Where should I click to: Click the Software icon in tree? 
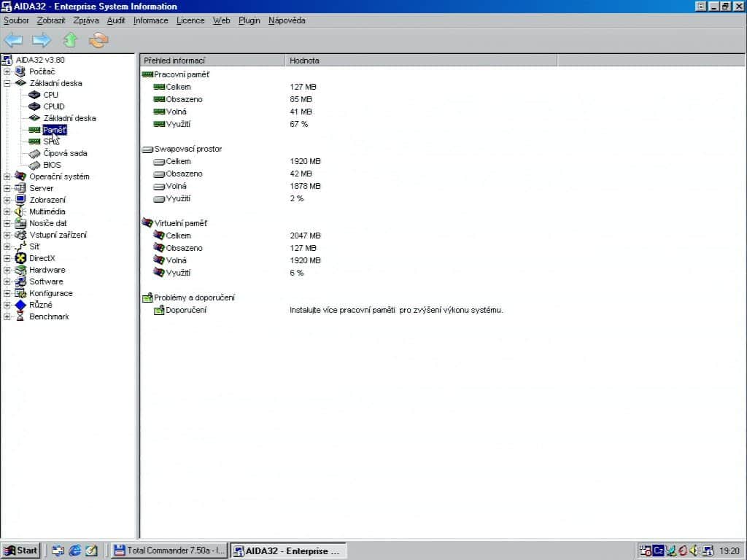point(20,281)
